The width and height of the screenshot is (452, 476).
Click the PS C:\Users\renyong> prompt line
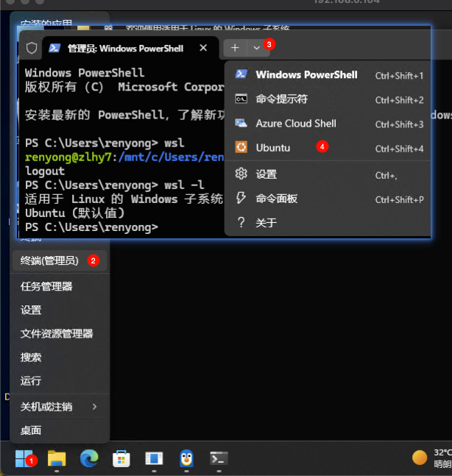click(x=91, y=227)
